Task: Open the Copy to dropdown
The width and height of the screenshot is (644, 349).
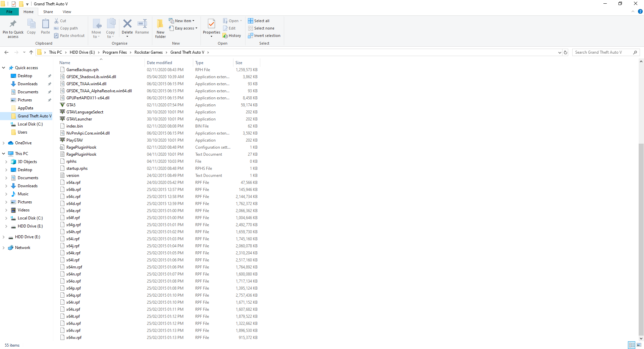Action: (x=110, y=35)
